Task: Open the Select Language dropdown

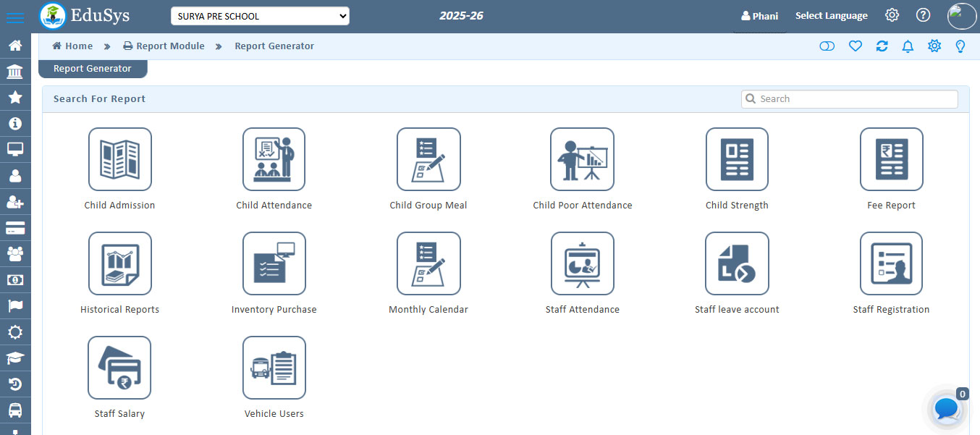Action: coord(831,16)
